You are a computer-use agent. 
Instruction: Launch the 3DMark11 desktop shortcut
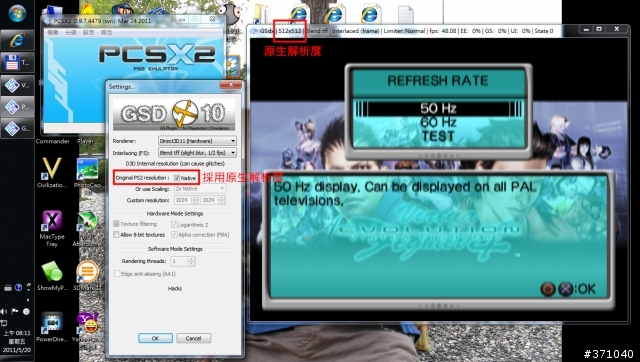coord(87,275)
